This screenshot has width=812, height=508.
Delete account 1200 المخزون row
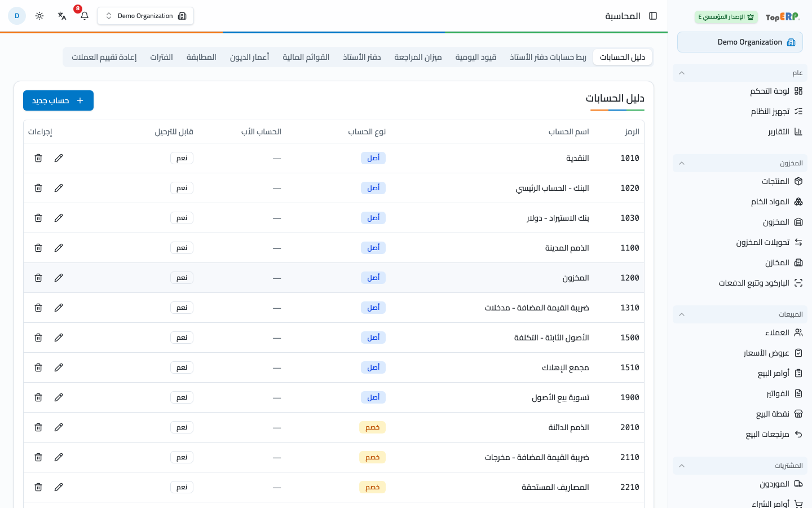pos(38,278)
